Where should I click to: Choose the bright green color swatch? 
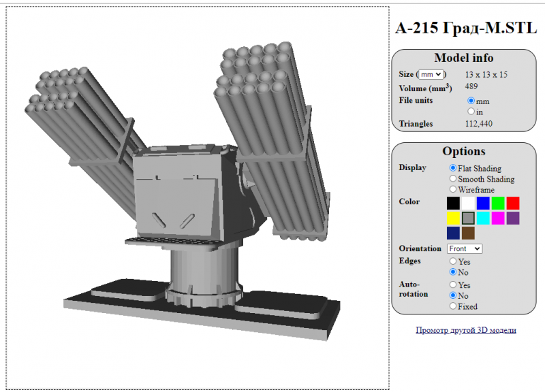498,203
